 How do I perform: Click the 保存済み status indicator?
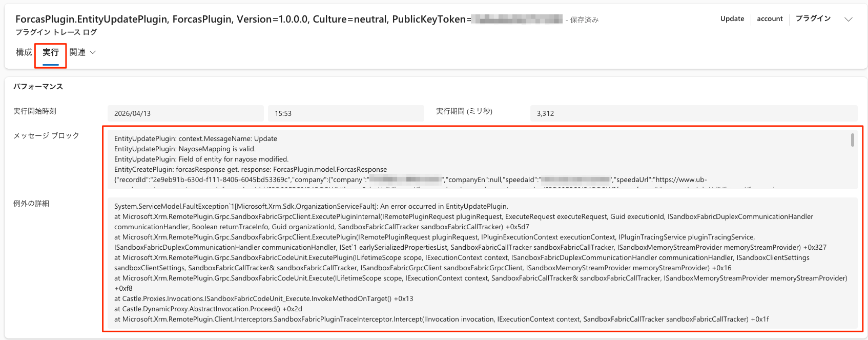(x=584, y=20)
